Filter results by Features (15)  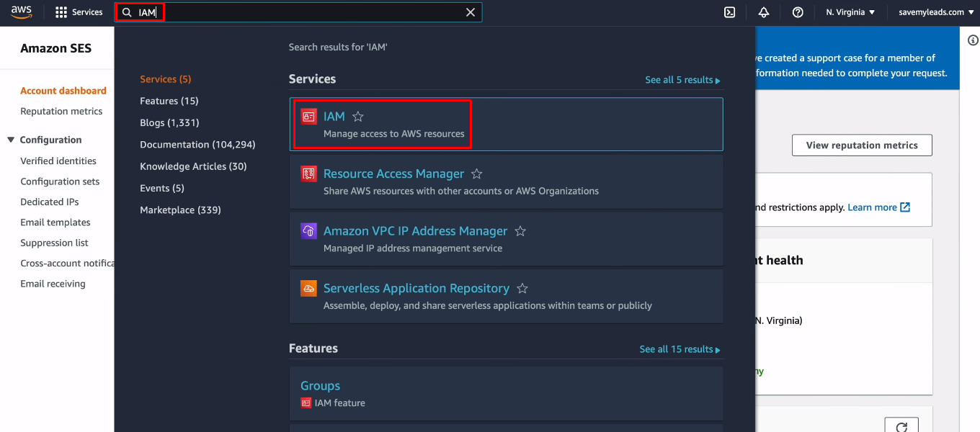[x=169, y=101]
